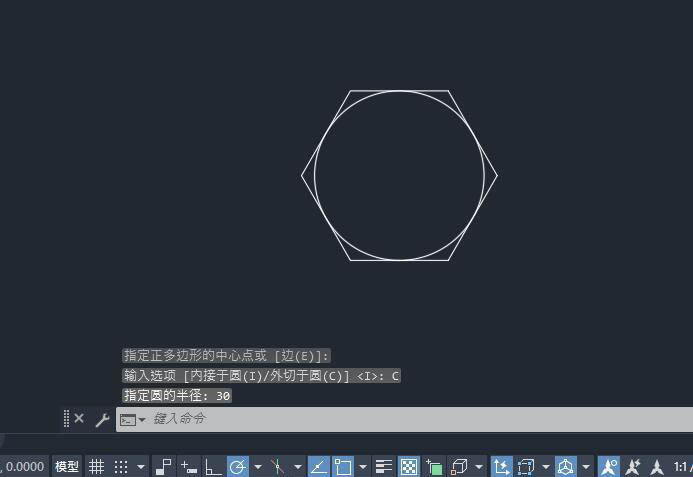Viewport: 693px width, 477px height.
Task: Toggle object snap tracking icon
Action: coord(319,466)
